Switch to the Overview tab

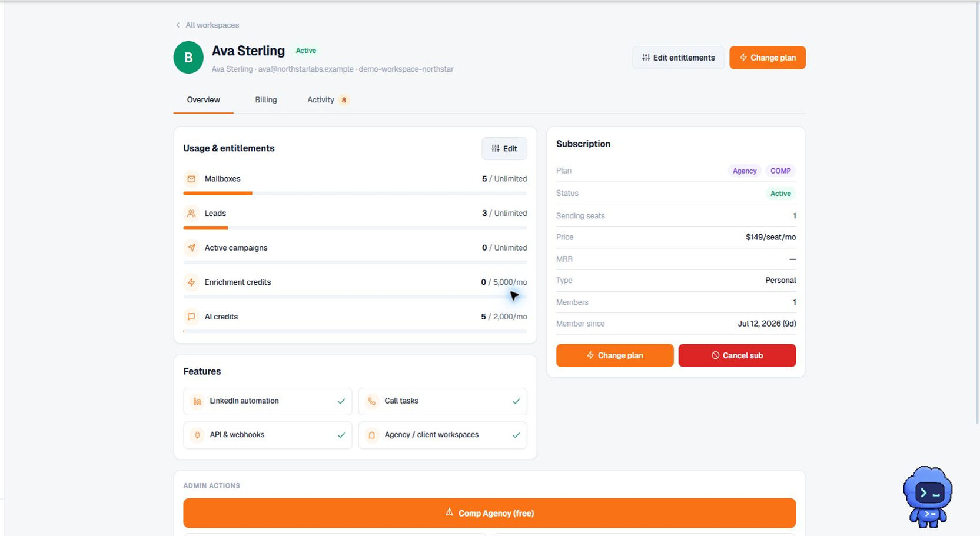pos(204,100)
